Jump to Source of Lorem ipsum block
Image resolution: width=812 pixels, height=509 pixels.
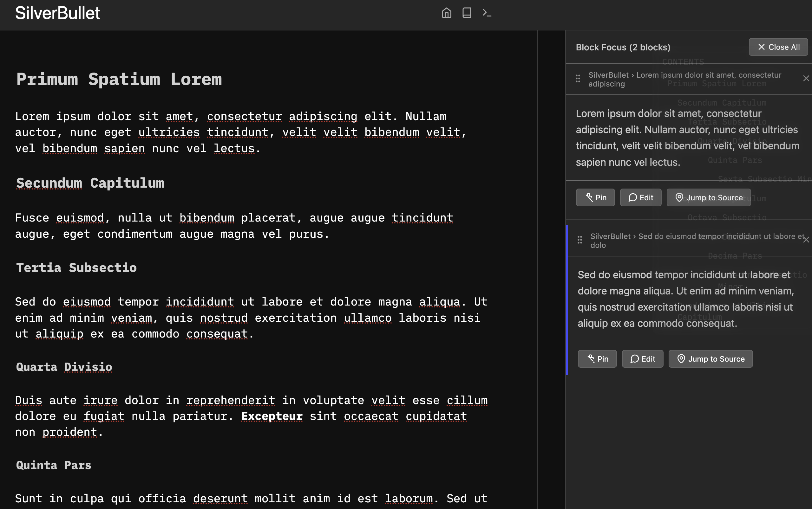[x=709, y=197]
